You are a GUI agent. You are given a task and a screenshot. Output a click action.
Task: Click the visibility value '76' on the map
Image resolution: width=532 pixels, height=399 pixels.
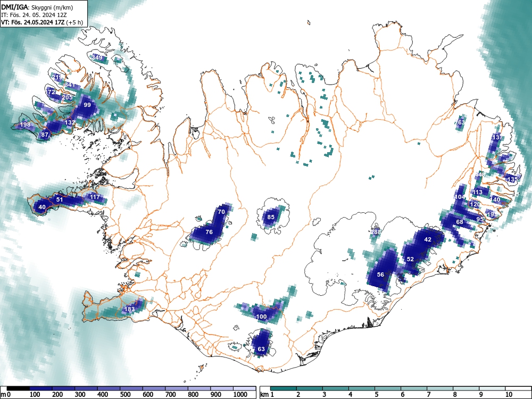(209, 232)
